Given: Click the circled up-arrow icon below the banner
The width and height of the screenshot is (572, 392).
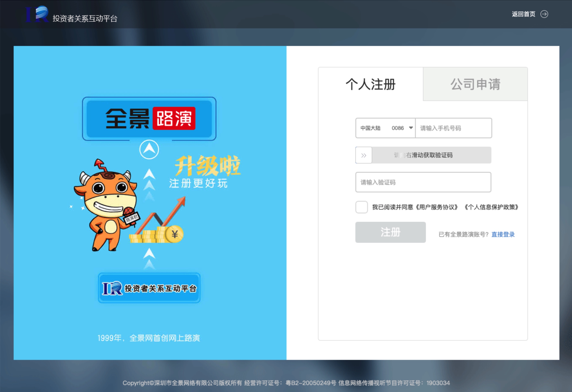Looking at the screenshot, I should point(149,150).
